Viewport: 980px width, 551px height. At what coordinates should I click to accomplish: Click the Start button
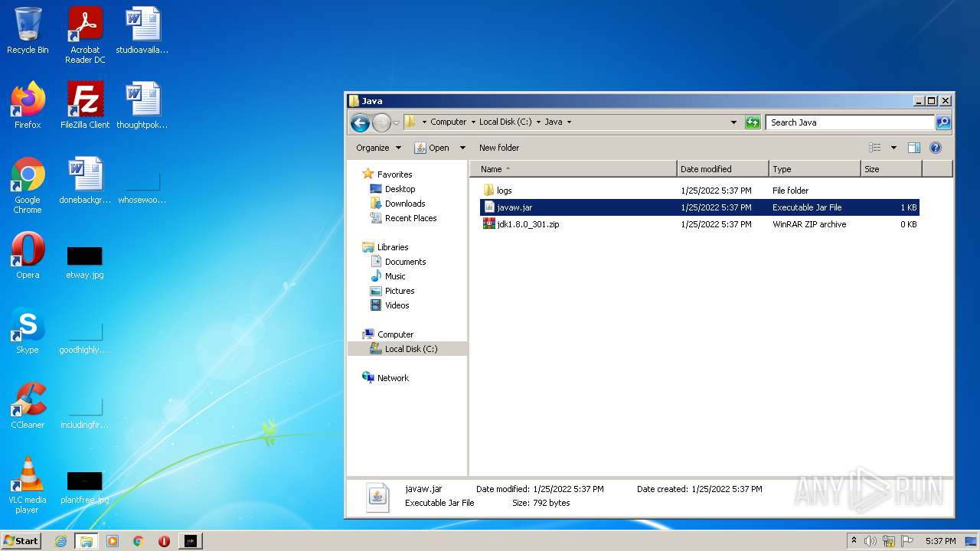21,541
